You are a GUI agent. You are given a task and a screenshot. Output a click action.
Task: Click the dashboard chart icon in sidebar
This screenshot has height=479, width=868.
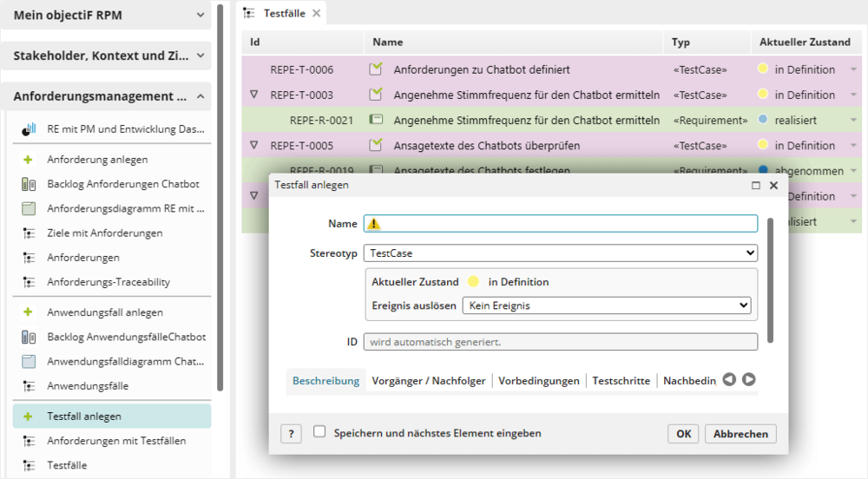pos(29,129)
